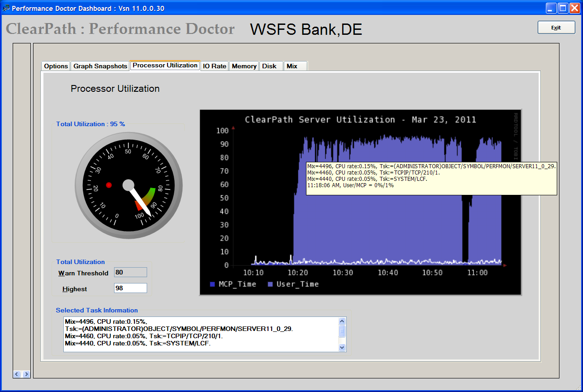
Task: Click the 10:10 time axis label
Action: click(x=253, y=273)
